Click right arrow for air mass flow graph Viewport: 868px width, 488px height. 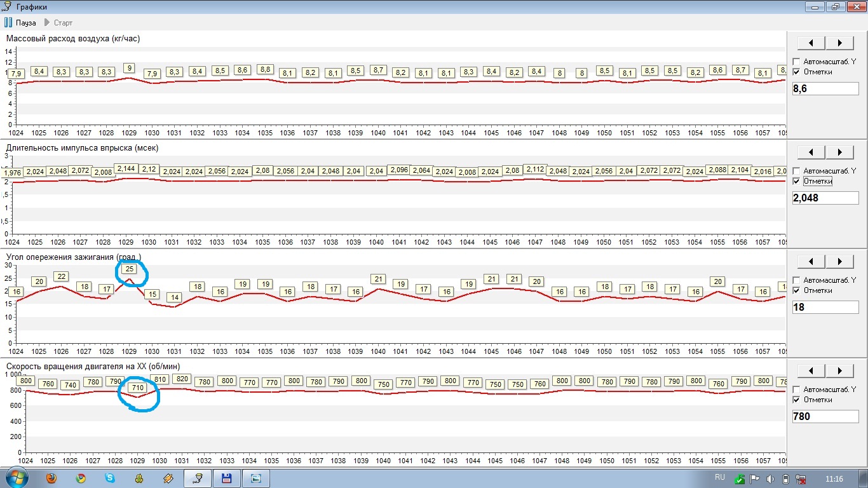[x=840, y=43]
